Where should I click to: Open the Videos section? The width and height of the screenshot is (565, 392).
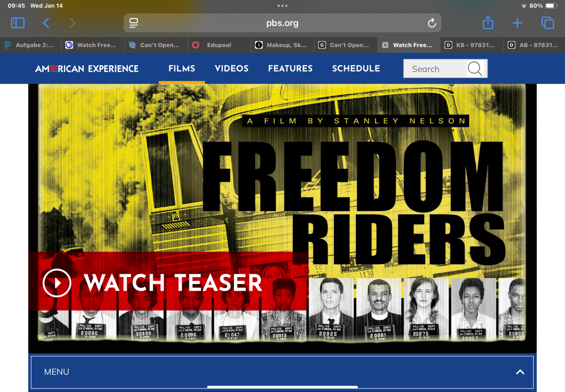pyautogui.click(x=232, y=68)
